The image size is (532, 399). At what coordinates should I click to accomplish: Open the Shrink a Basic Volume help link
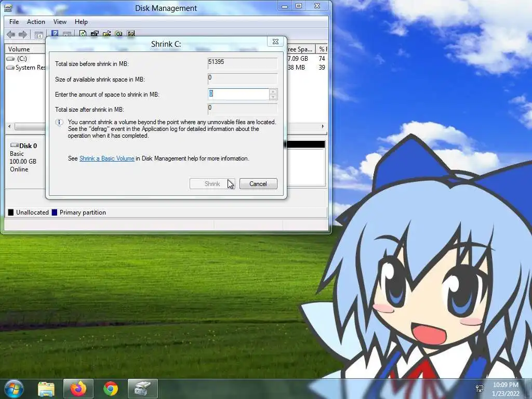107,158
